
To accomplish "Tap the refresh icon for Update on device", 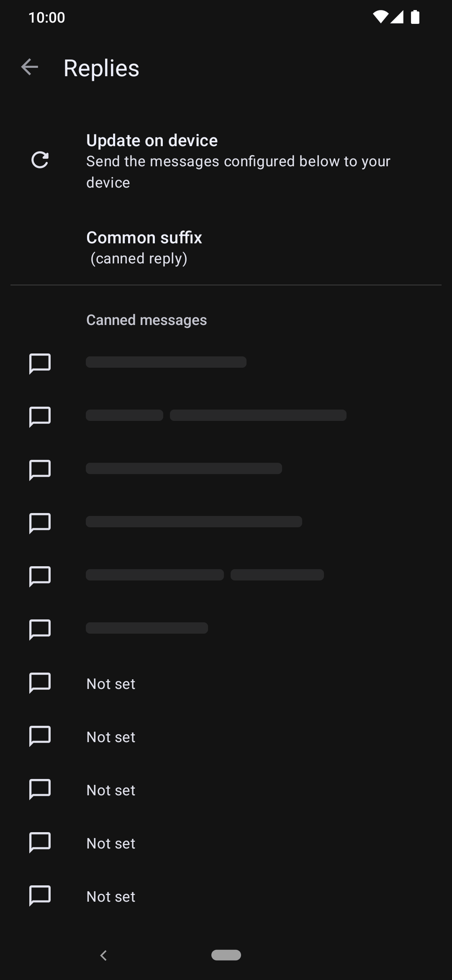I will (x=40, y=160).
